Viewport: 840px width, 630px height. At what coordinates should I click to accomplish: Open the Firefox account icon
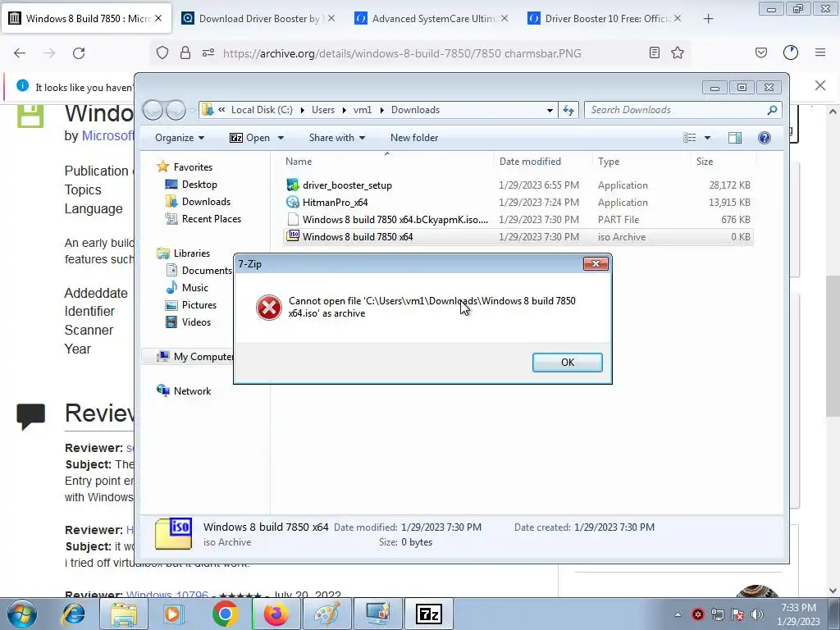pyautogui.click(x=791, y=52)
